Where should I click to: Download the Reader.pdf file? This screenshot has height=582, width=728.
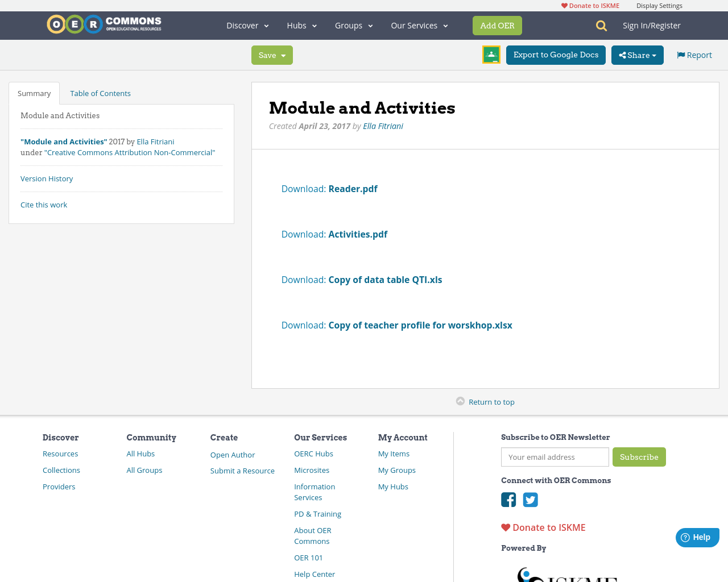353,188
